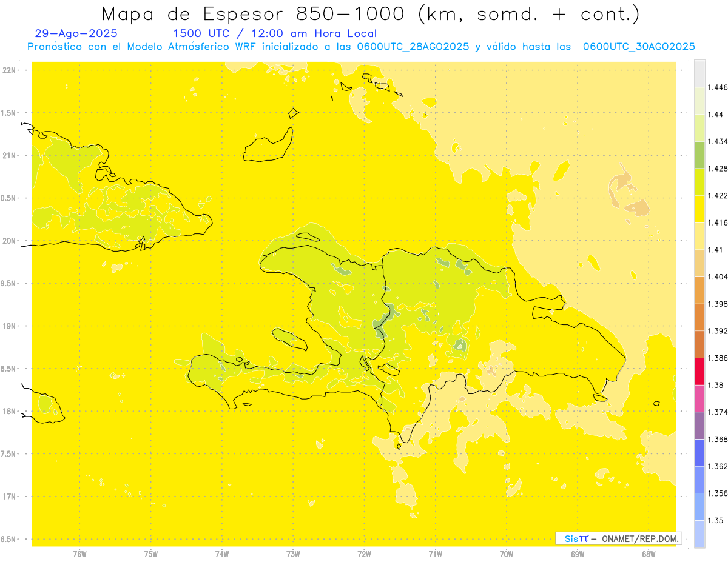Click the '17N' latitude label

(9, 497)
